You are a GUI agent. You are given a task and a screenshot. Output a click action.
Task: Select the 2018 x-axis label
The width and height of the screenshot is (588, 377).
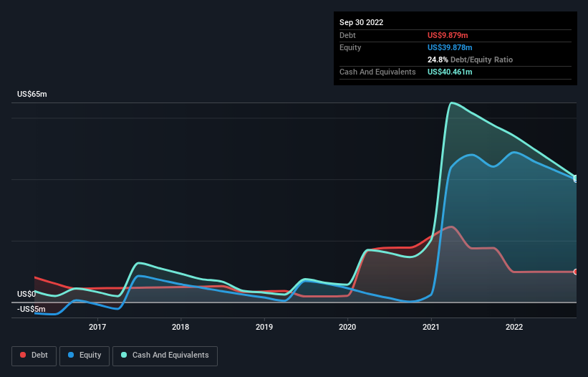(x=180, y=327)
